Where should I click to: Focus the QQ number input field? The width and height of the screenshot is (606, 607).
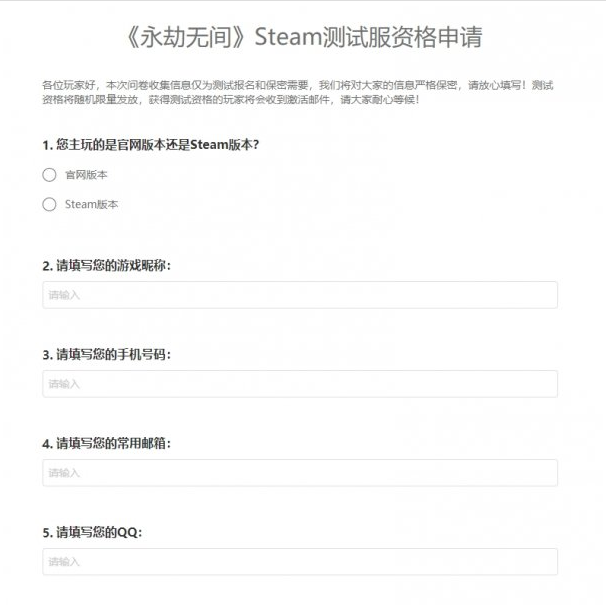(300, 562)
